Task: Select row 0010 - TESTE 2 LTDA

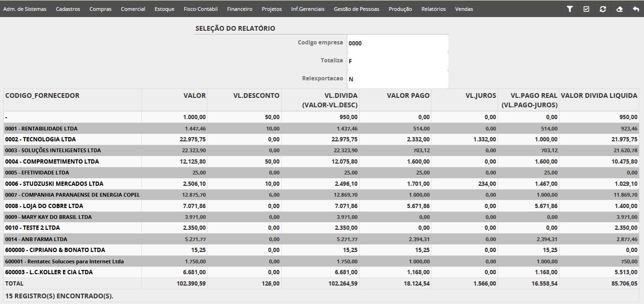Action: click(321, 228)
